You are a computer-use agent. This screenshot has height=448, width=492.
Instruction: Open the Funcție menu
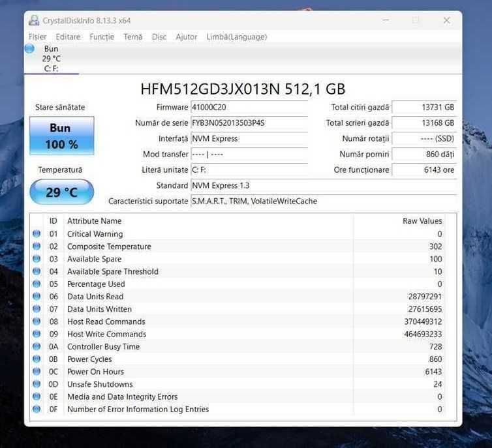[x=102, y=37]
